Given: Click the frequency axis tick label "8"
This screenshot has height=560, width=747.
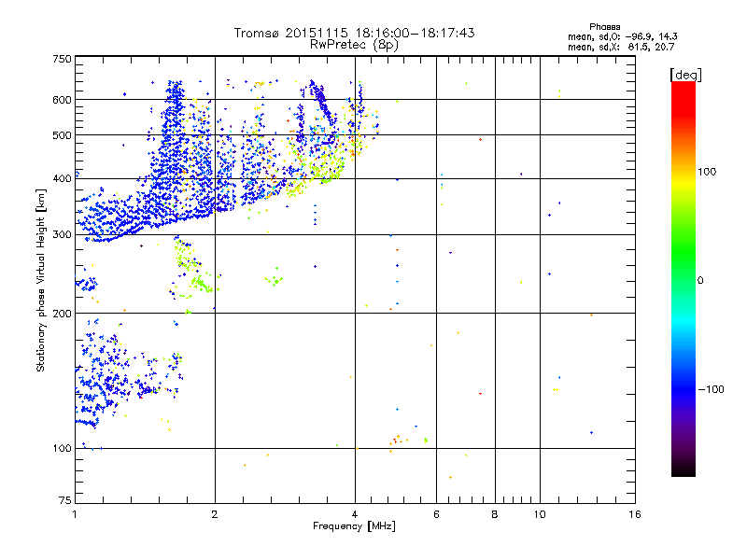Looking at the screenshot, I should 495,514.
